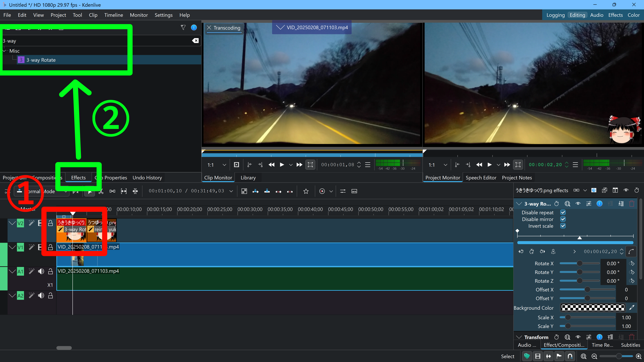
Task: Play the Clip Monitor
Action: [282, 165]
